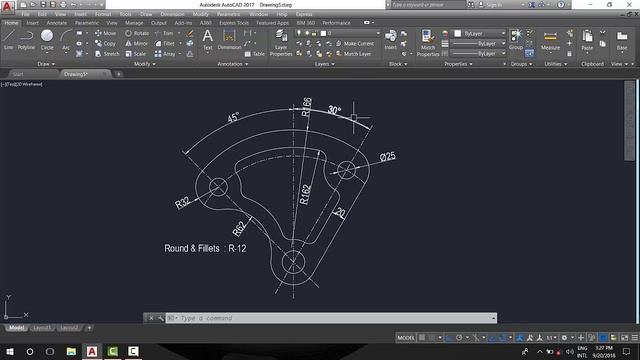Customize status bar menu icon
640x360 pixels.
[635, 338]
